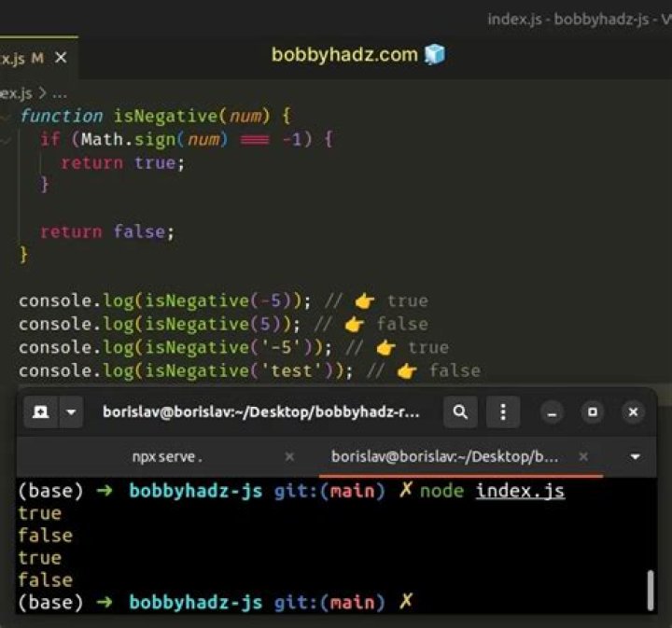Close the borislav@borislav:~/Desktop/b... terminal tab
The image size is (672, 628).
(x=583, y=456)
